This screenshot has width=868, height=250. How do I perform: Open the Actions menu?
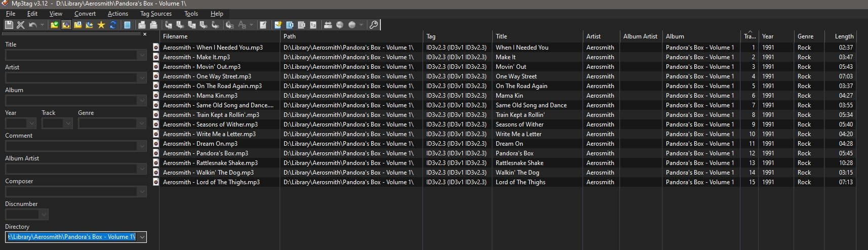[x=117, y=14]
